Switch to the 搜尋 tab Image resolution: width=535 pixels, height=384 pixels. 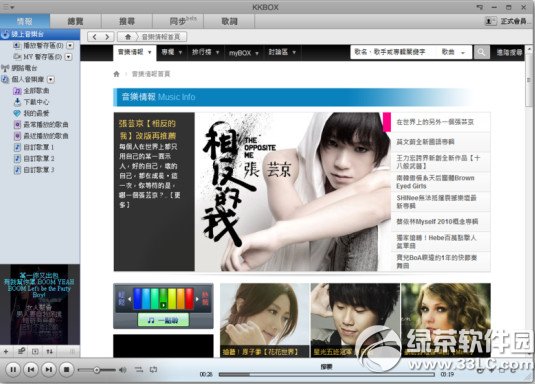127,21
